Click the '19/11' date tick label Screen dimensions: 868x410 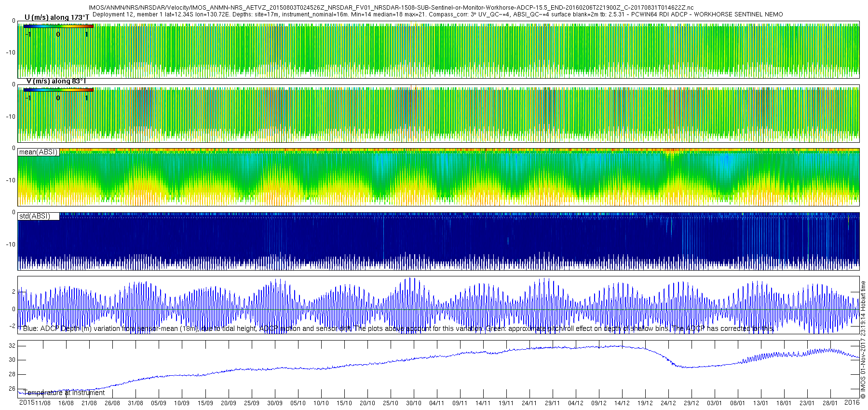pos(506,403)
